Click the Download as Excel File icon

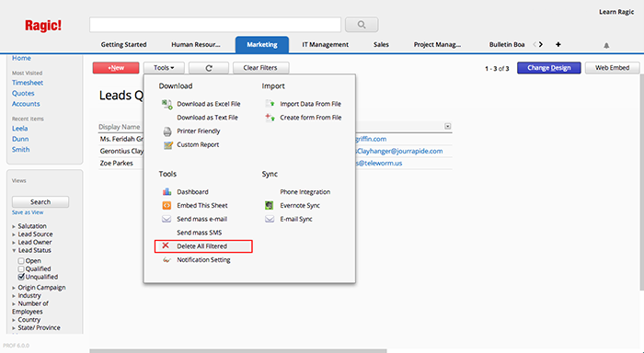[x=167, y=104]
